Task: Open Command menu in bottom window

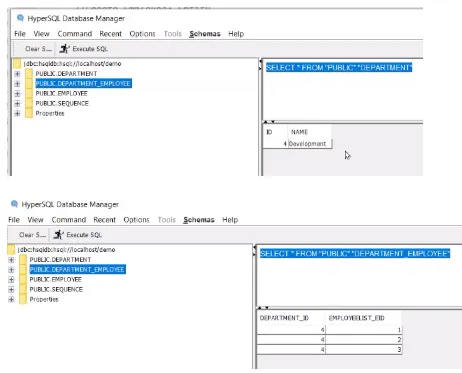Action: coord(69,220)
